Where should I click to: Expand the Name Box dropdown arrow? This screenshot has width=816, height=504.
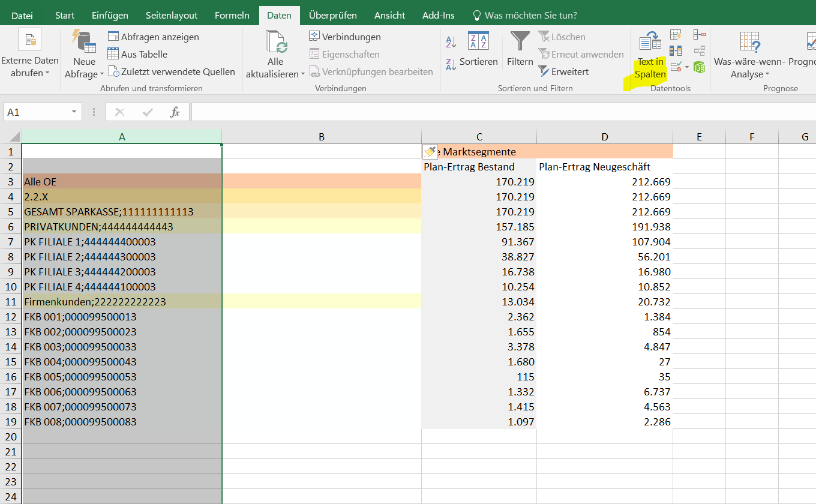coord(74,112)
